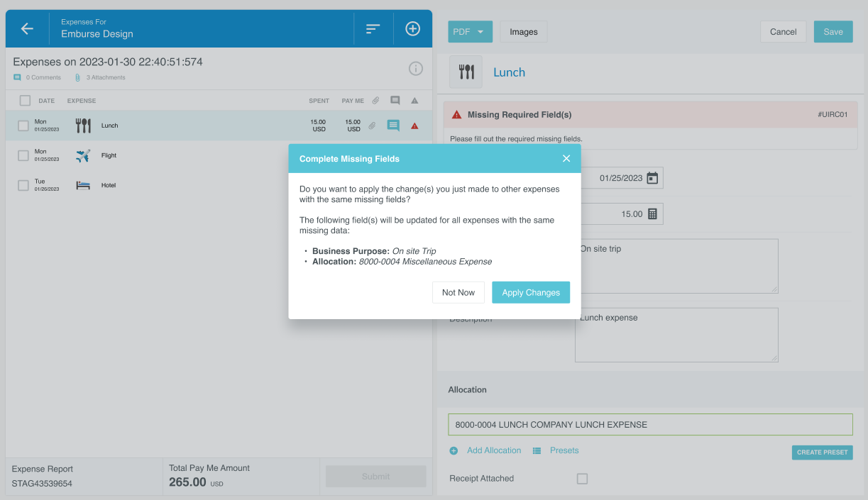
Task: Tick the Receipt Attached checkbox
Action: pyautogui.click(x=582, y=479)
